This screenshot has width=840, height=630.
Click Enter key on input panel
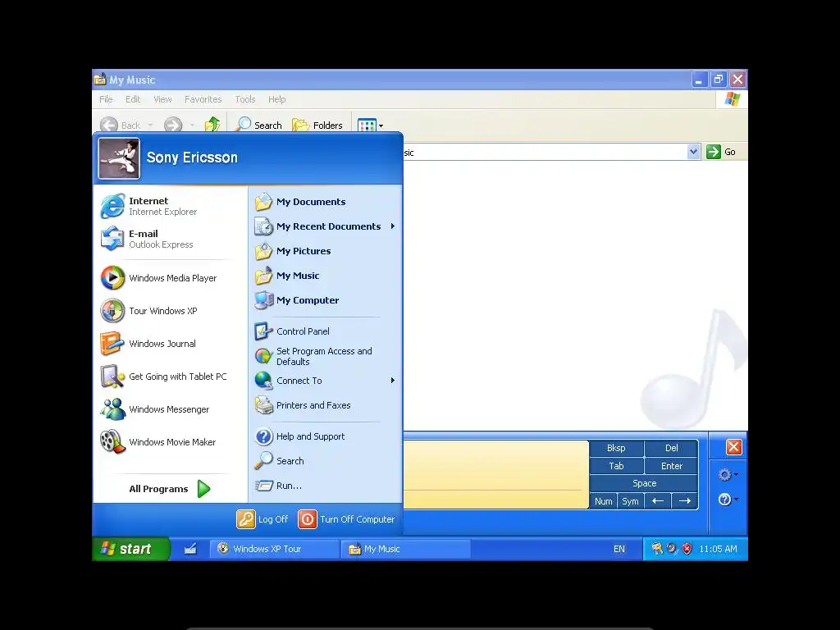671,466
